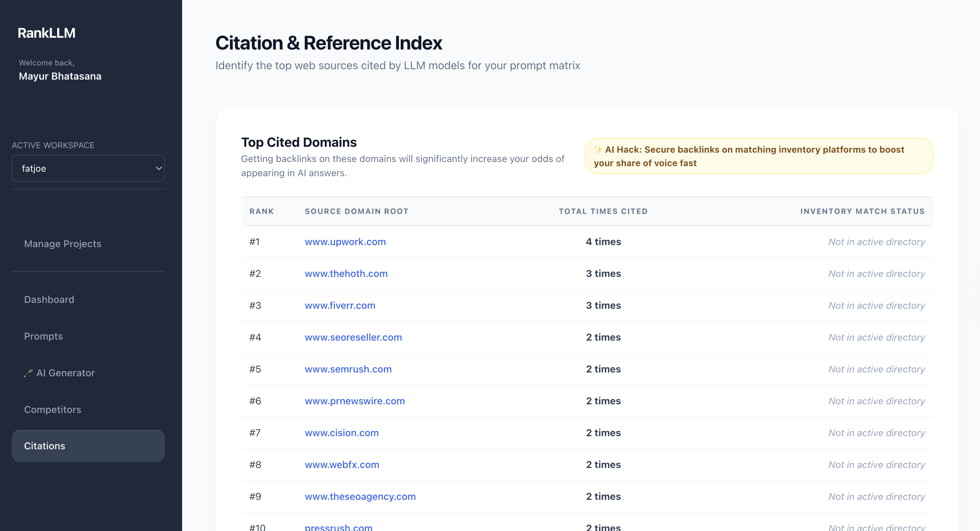The height and width of the screenshot is (531, 980).
Task: Open the www.cision.com link
Action: pos(342,432)
